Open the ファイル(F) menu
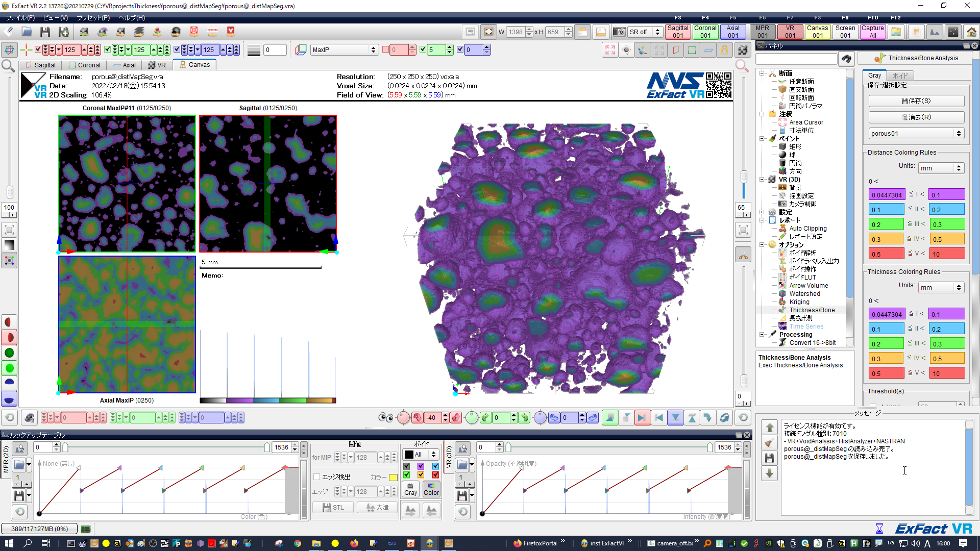The image size is (980, 551). tap(20, 17)
